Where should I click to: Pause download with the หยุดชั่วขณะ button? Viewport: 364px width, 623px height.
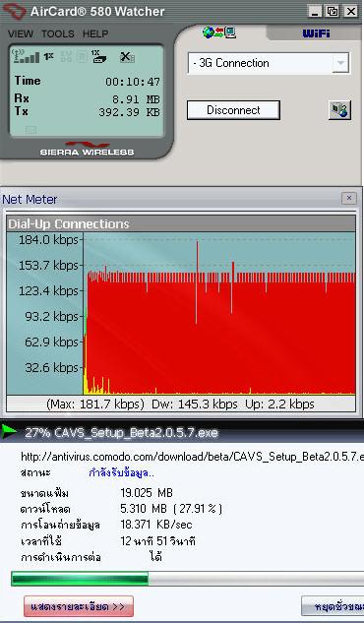pyautogui.click(x=333, y=606)
